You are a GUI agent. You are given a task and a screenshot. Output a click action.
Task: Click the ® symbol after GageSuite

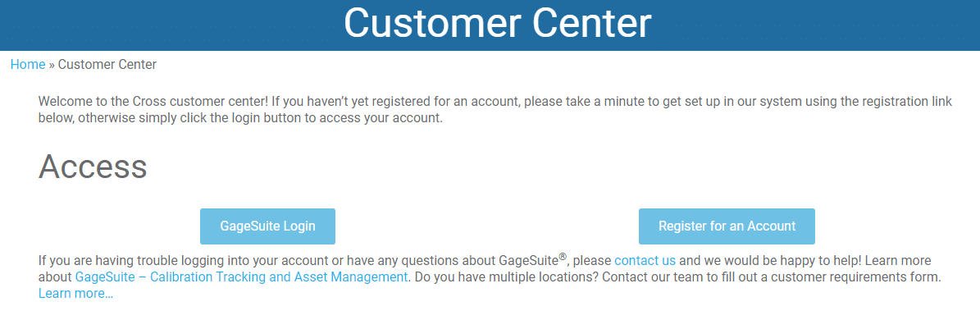tap(563, 257)
